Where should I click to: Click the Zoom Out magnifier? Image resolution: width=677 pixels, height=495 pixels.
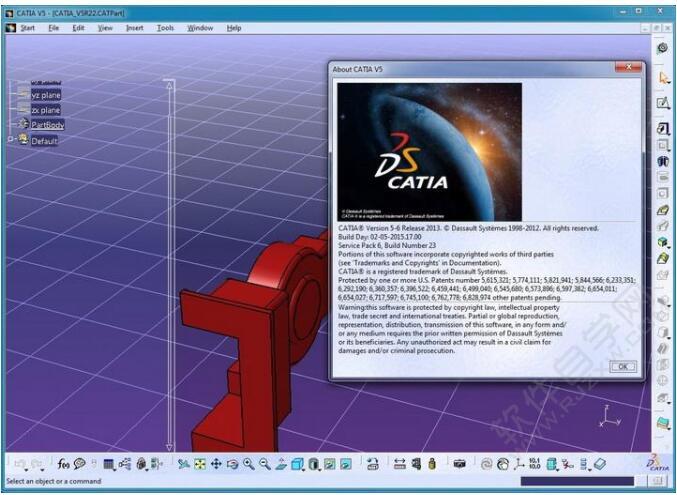[x=265, y=464]
